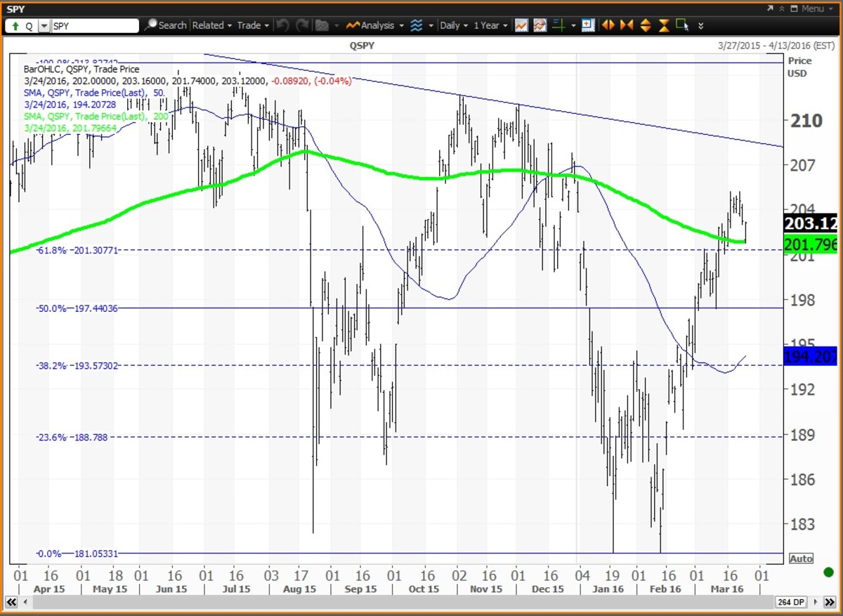The height and width of the screenshot is (616, 843).
Task: Open the Analysis menu
Action: (x=383, y=25)
